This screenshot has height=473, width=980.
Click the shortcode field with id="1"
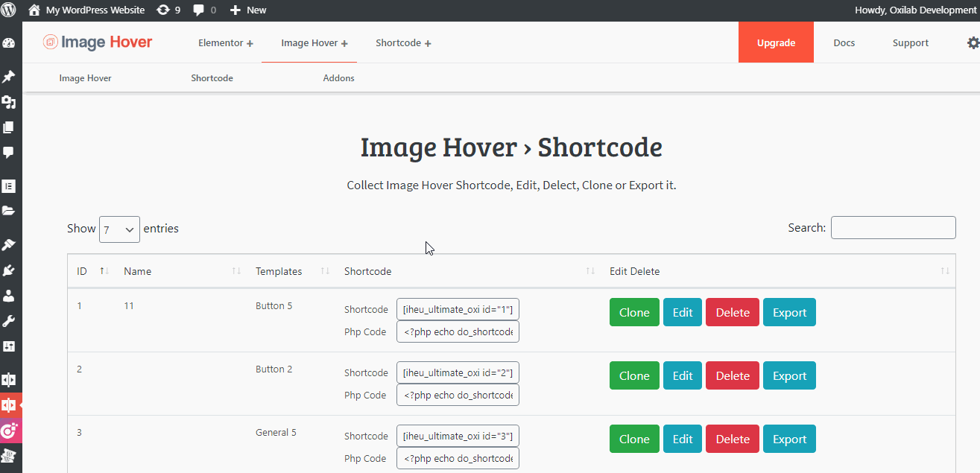pos(458,309)
